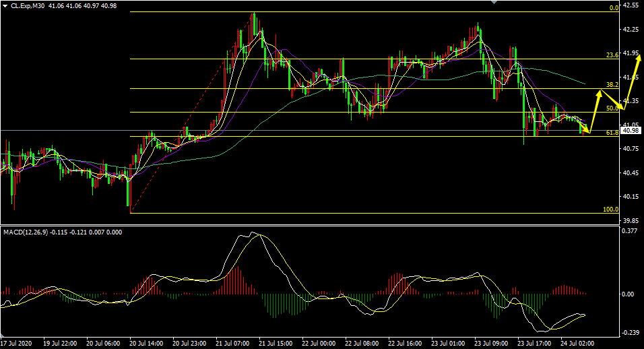Click 39.85 on the price axis
Screen dimensions: 644x349
(x=631, y=220)
